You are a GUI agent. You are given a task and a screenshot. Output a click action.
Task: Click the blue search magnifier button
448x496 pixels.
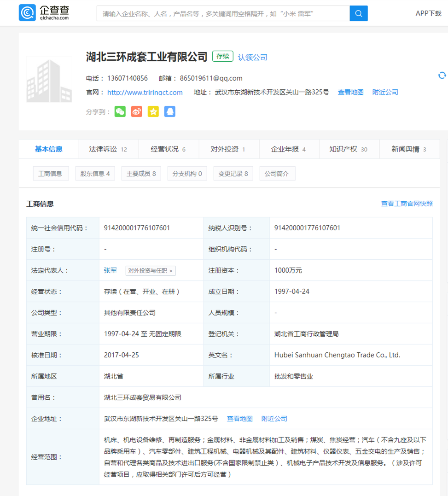pos(359,13)
